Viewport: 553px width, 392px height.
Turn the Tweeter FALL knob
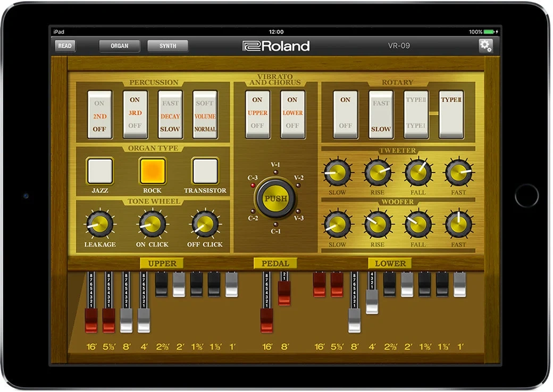(418, 173)
